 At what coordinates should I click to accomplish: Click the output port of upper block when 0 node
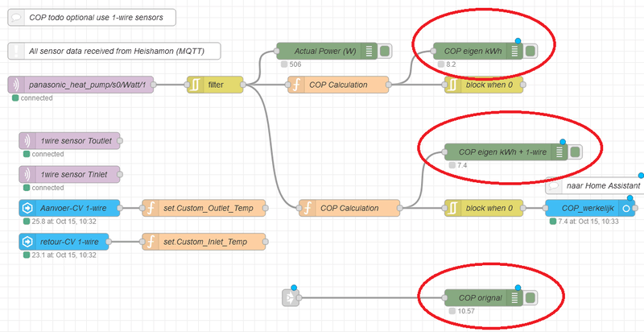(x=523, y=85)
